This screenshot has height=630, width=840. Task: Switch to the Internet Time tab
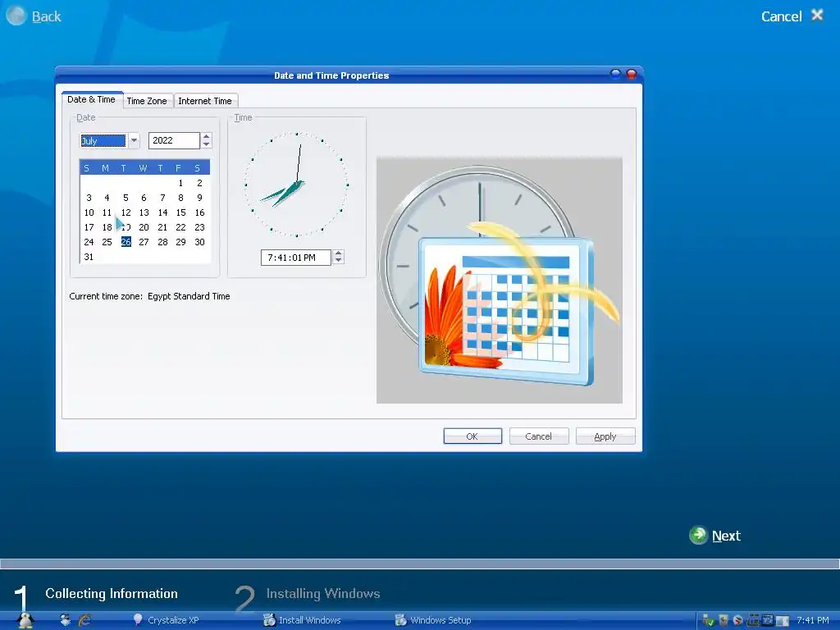[x=205, y=101]
